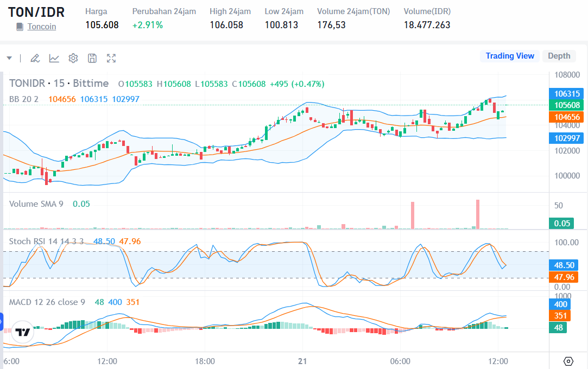Image resolution: width=588 pixels, height=369 pixels.
Task: Click the 48.50 Stoch RSI axis label
Action: tap(564, 265)
